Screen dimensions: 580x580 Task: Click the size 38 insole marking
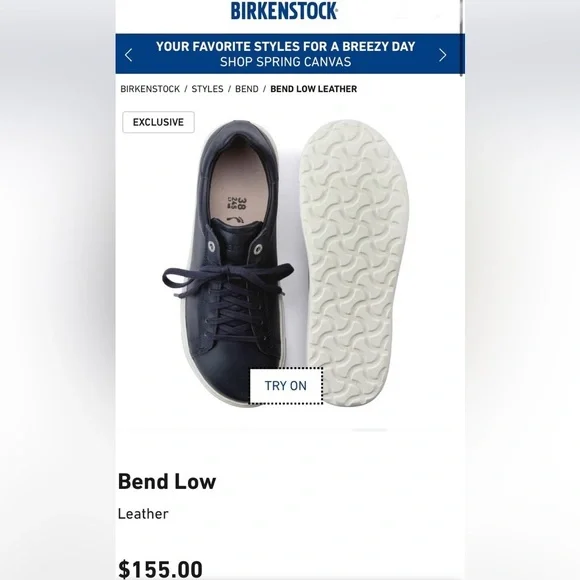[237, 203]
